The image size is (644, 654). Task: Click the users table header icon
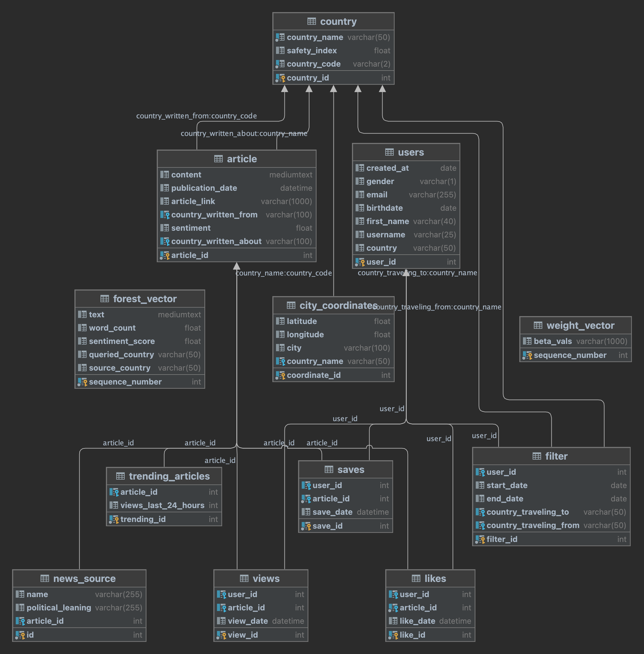(x=389, y=152)
